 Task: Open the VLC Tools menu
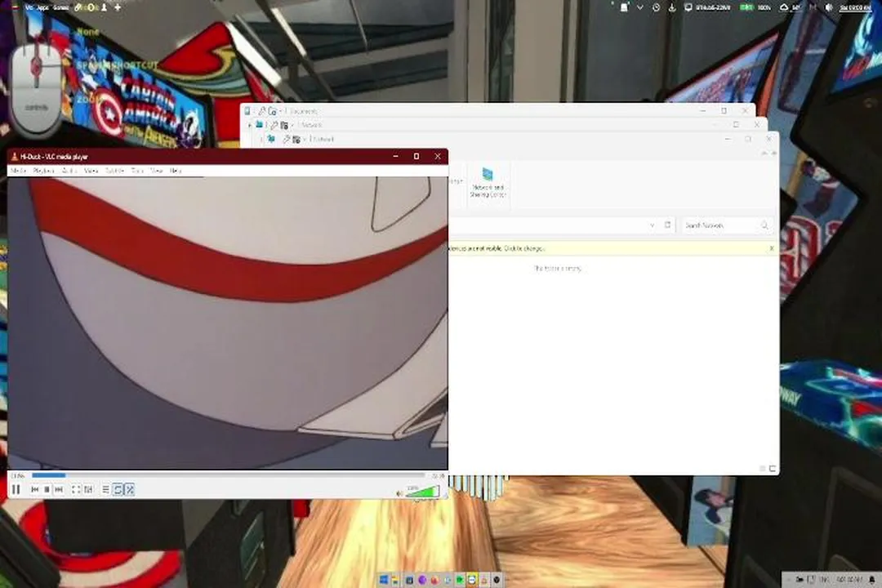(x=137, y=171)
